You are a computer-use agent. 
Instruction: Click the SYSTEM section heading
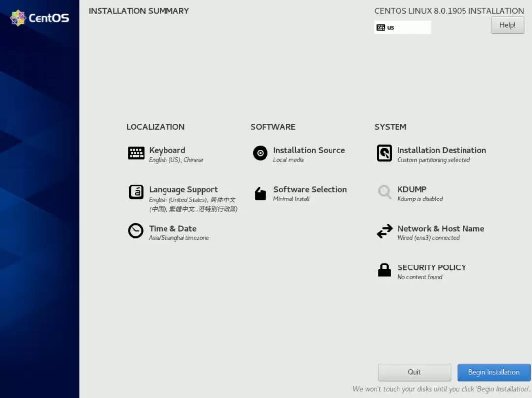[390, 127]
